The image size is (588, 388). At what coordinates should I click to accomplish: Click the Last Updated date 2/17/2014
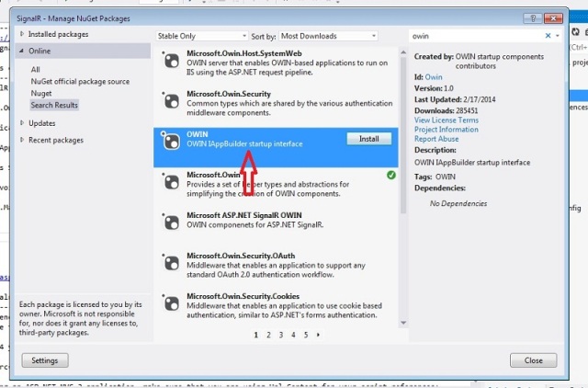[480, 99]
